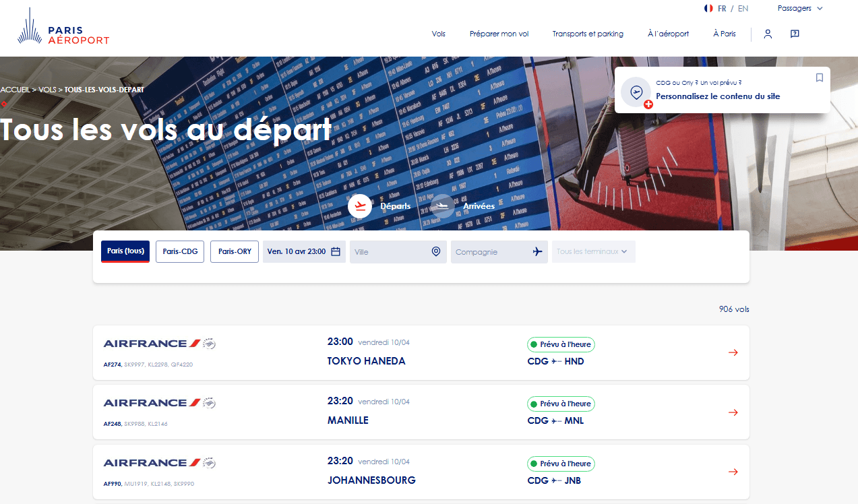This screenshot has height=504, width=858.
Task: Click the flight shield icon with plus
Action: point(636,92)
